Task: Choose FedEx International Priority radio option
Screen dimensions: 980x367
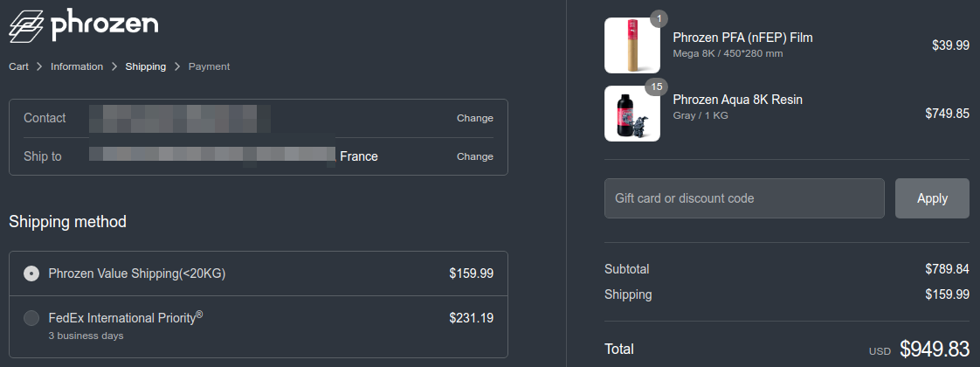Action: click(x=31, y=318)
